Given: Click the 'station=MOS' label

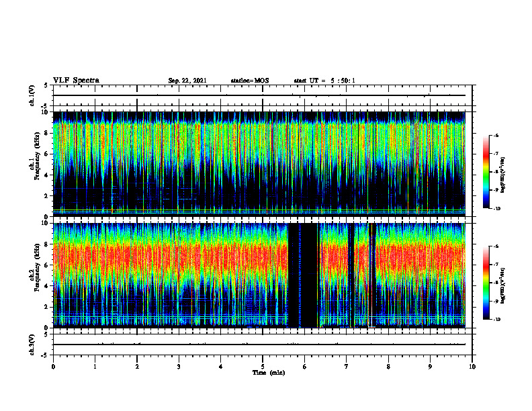Looking at the screenshot, I should click(x=250, y=81).
